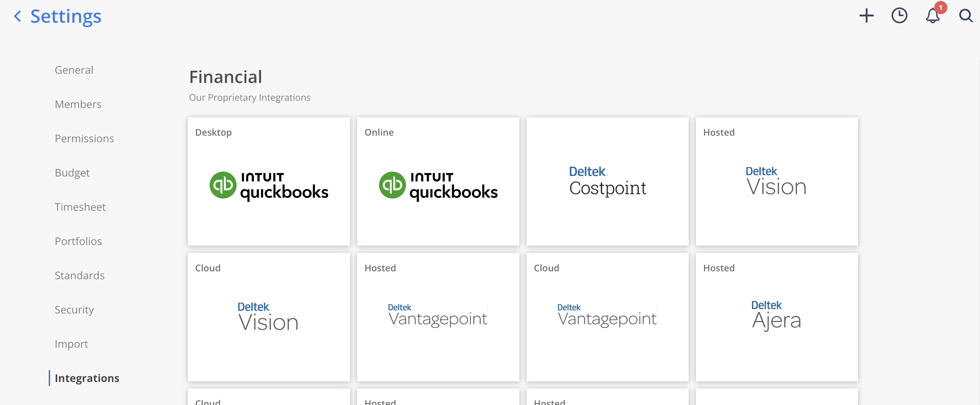Click the plus add icon
980x405 pixels.
(x=866, y=15)
